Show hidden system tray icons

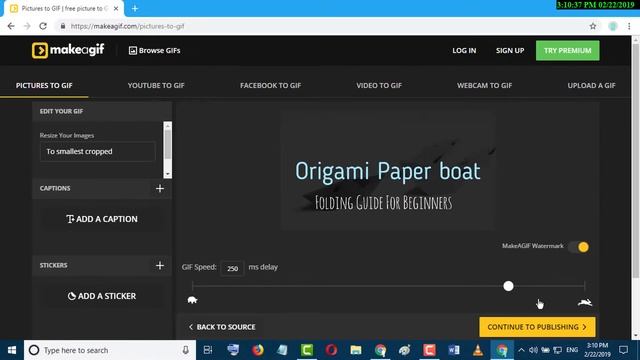[x=521, y=350]
